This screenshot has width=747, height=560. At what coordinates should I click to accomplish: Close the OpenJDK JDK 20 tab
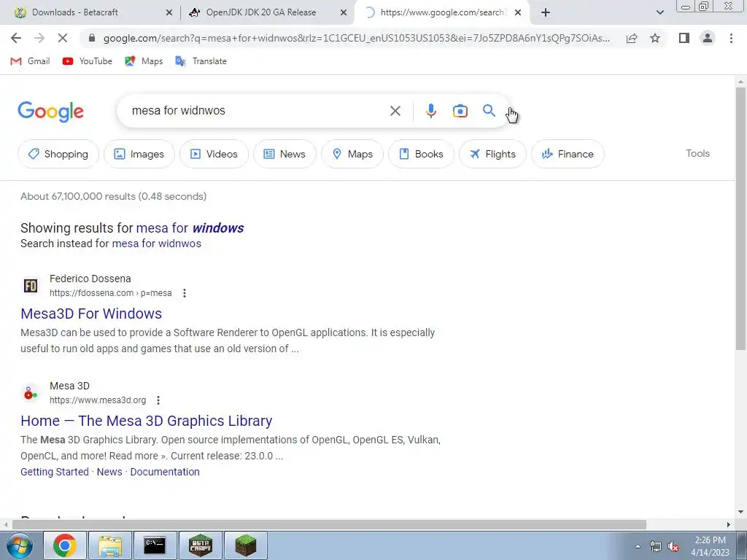coord(344,13)
